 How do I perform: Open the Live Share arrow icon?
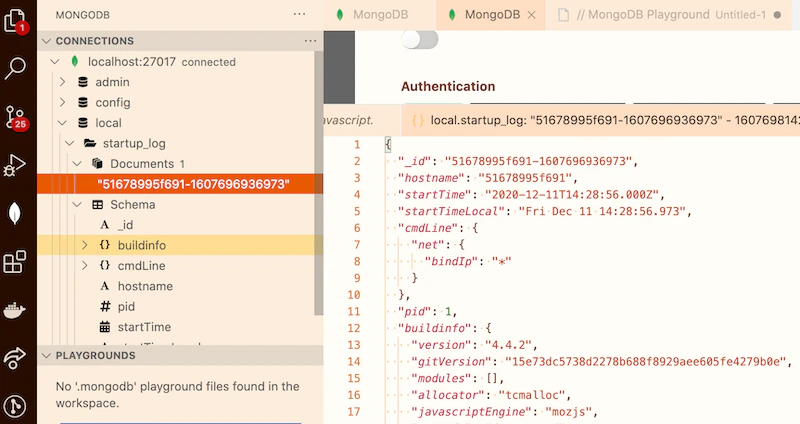coord(14,358)
